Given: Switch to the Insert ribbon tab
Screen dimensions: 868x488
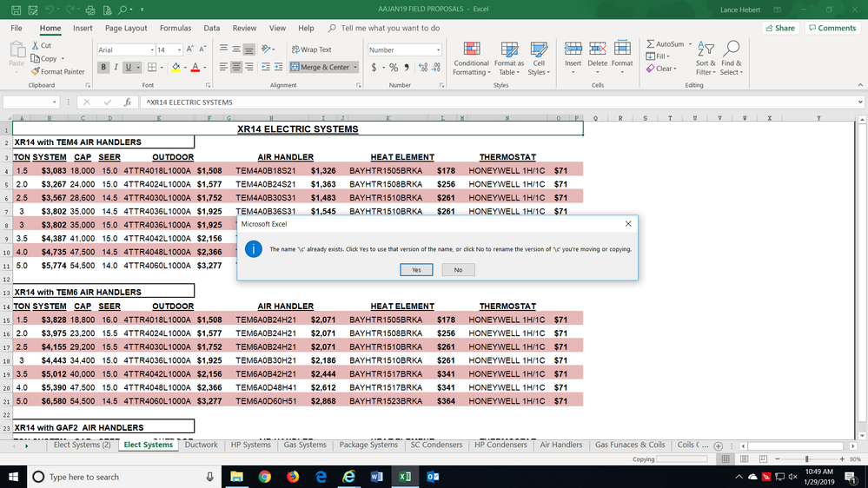Looking at the screenshot, I should [83, 28].
